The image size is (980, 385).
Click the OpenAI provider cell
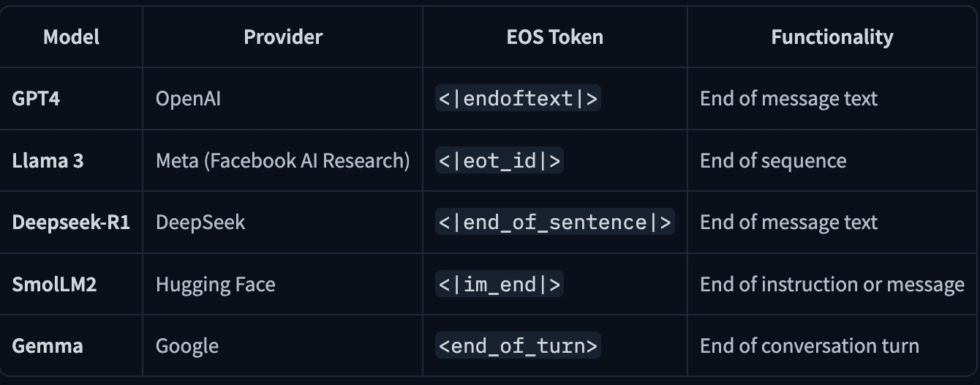[x=188, y=99]
